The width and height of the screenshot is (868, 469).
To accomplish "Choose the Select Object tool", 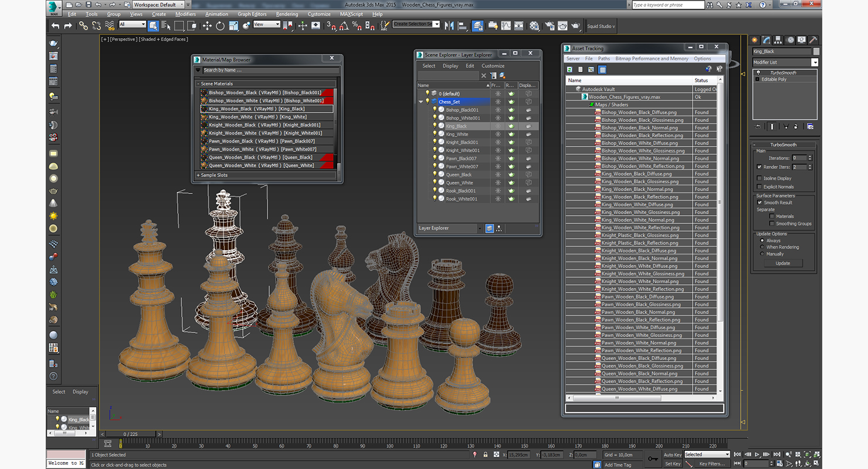I will pos(153,26).
